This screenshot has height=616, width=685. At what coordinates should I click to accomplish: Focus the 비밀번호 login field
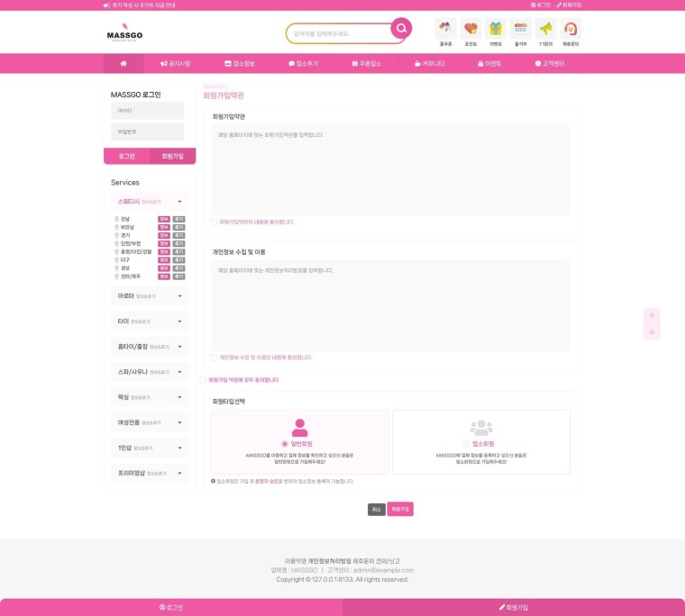[x=147, y=131]
